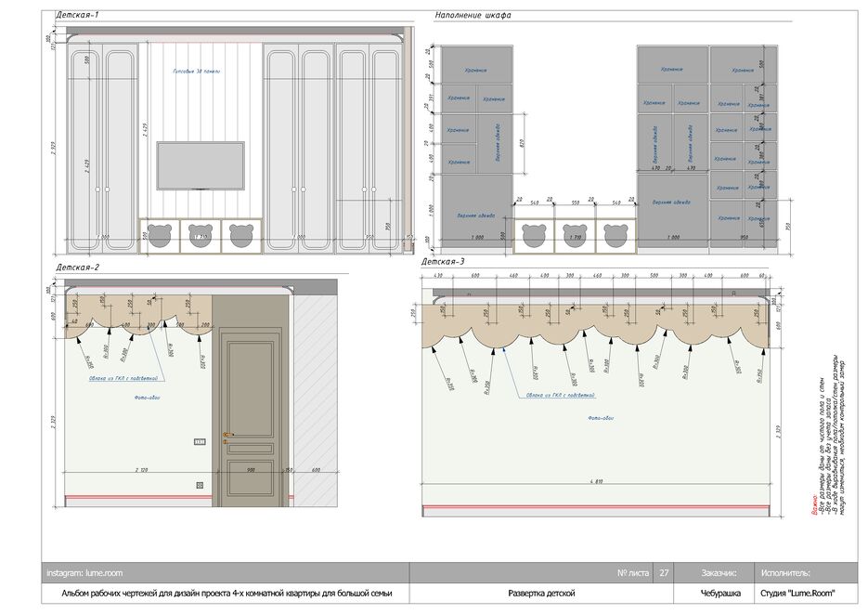This screenshot has height=614, width=868.
Task: Select the 'Развертка детской' title cell
Action: 543,593
